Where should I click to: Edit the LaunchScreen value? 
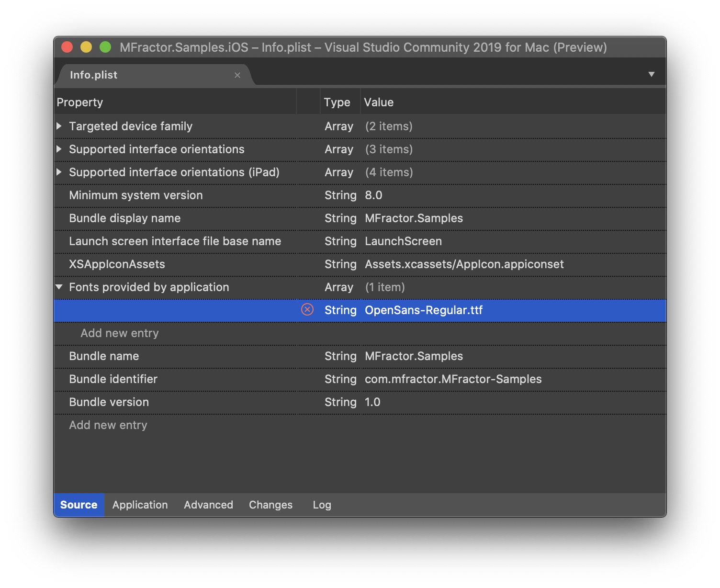point(404,241)
